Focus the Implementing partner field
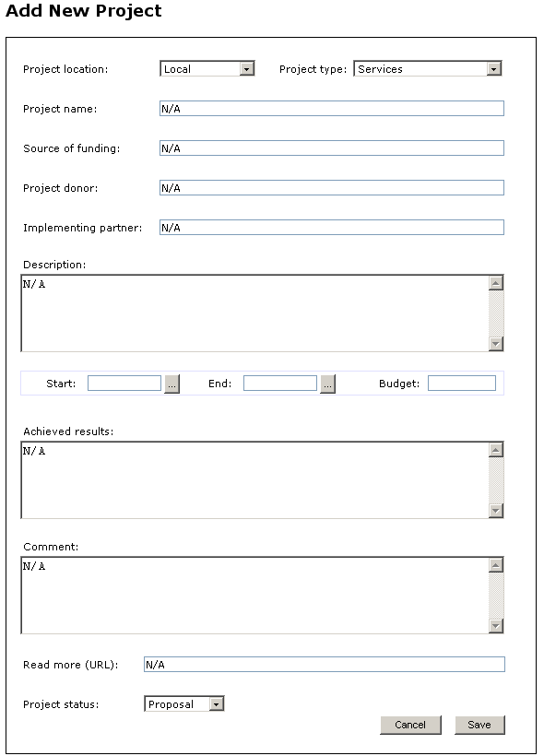This screenshot has height=756, width=544. pos(332,227)
